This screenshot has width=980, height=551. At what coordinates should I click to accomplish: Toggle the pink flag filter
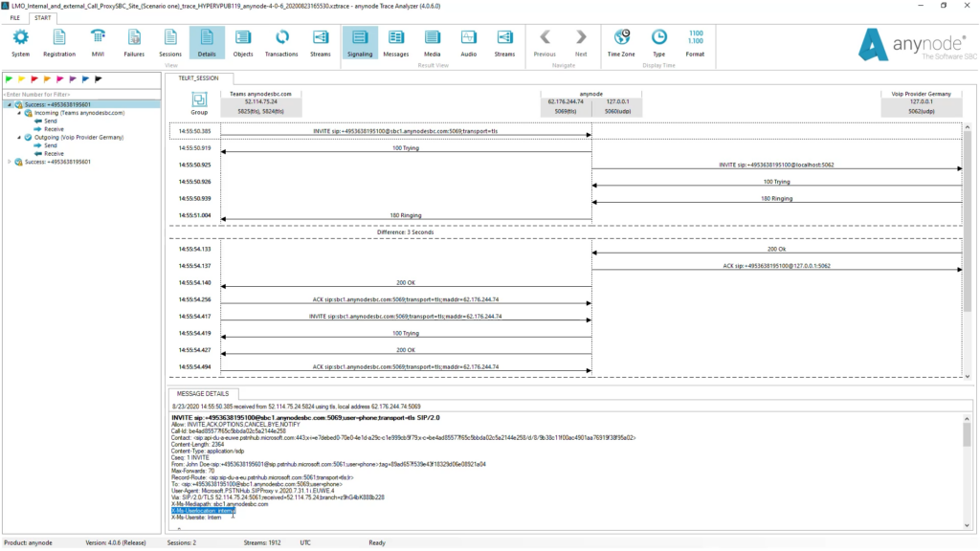tap(60, 79)
